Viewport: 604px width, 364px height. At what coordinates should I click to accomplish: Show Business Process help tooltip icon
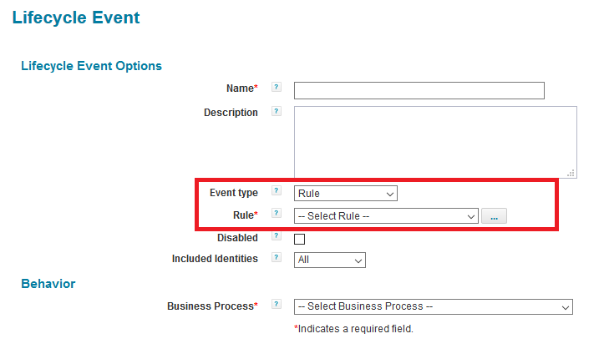277,306
